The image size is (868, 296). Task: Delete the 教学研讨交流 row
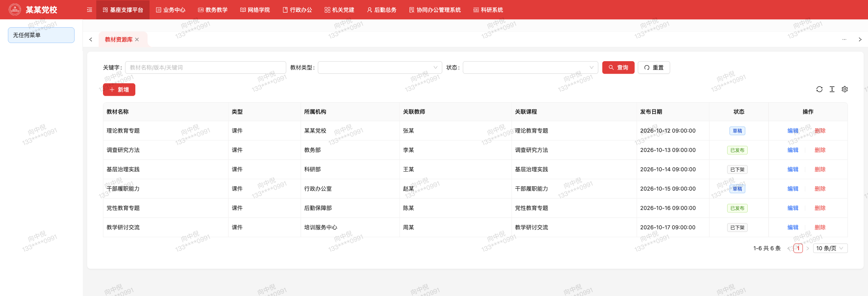click(x=820, y=227)
